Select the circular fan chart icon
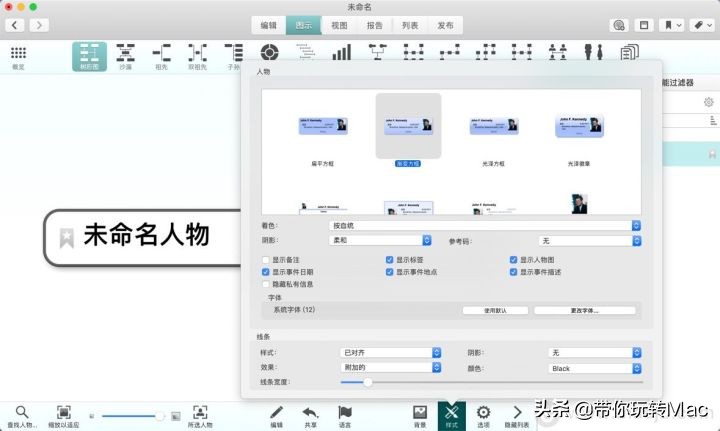 tap(270, 53)
